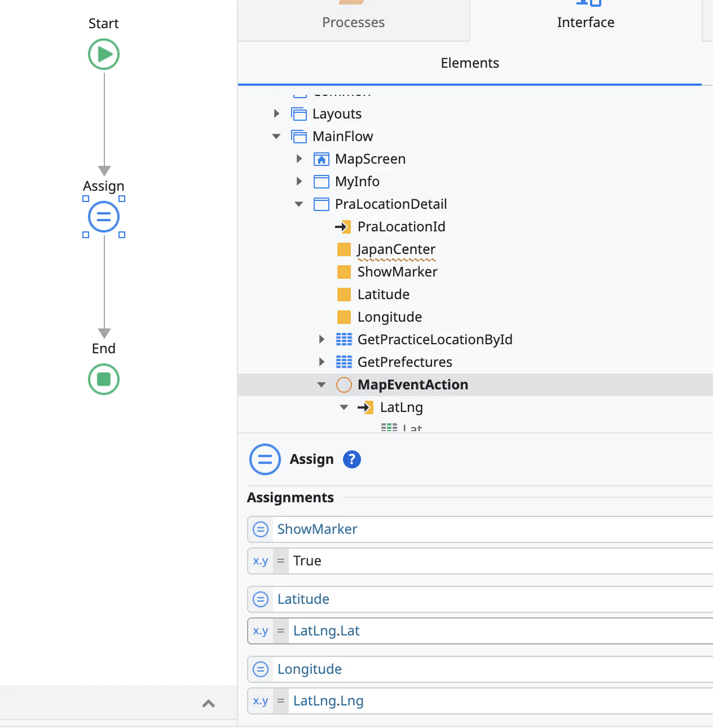Click the MapScreen home screen icon

pyautogui.click(x=322, y=159)
